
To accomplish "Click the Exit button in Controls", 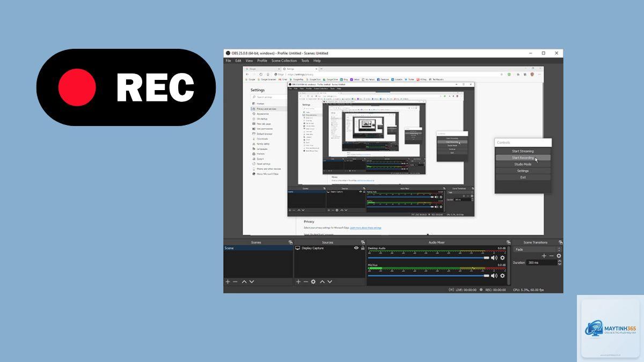I will (523, 177).
